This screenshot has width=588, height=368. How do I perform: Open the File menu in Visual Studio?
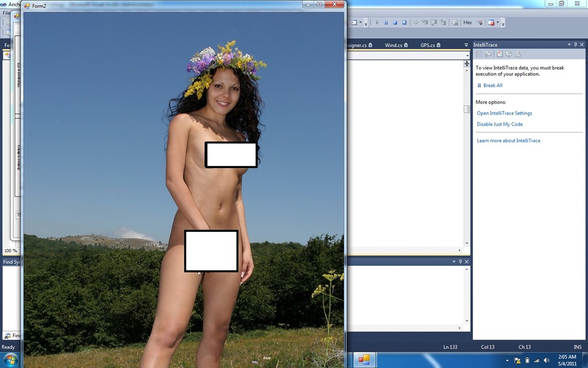6,13
